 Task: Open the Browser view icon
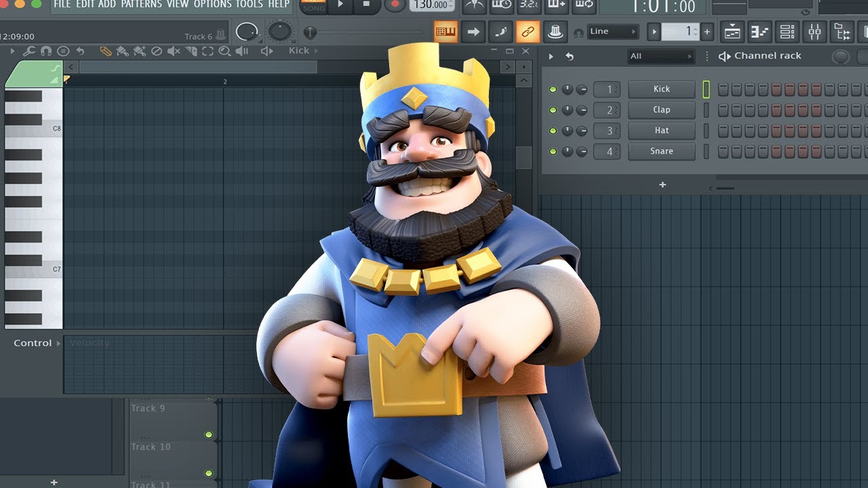pyautogui.click(x=842, y=31)
